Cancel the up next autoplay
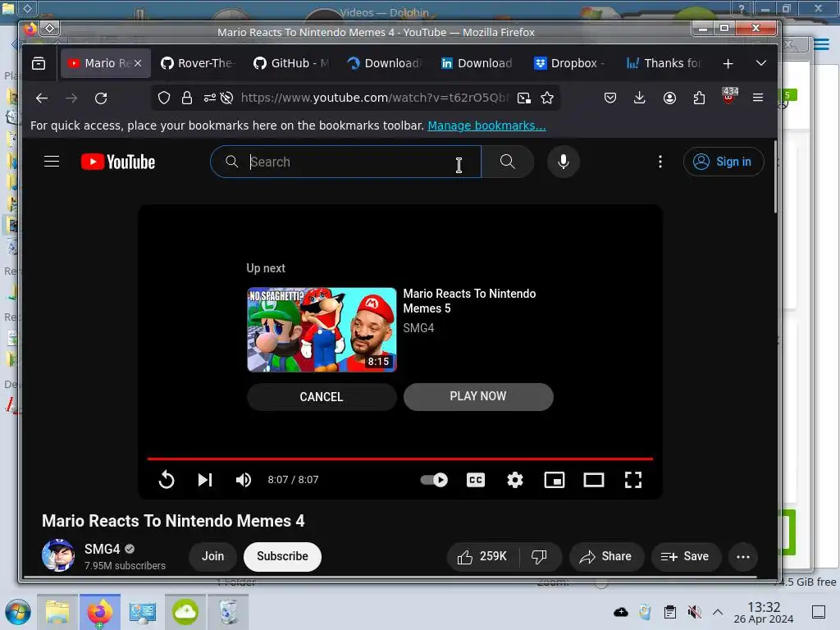 (x=322, y=397)
